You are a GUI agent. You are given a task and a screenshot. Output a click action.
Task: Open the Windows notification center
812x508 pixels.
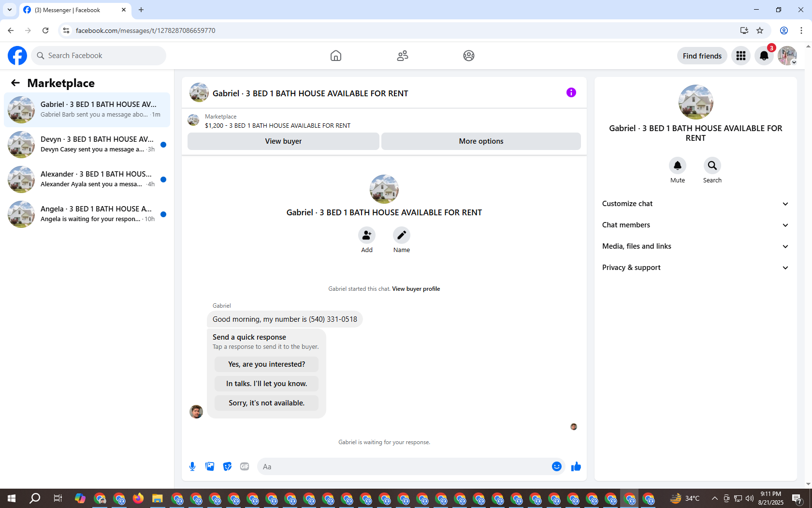797,498
